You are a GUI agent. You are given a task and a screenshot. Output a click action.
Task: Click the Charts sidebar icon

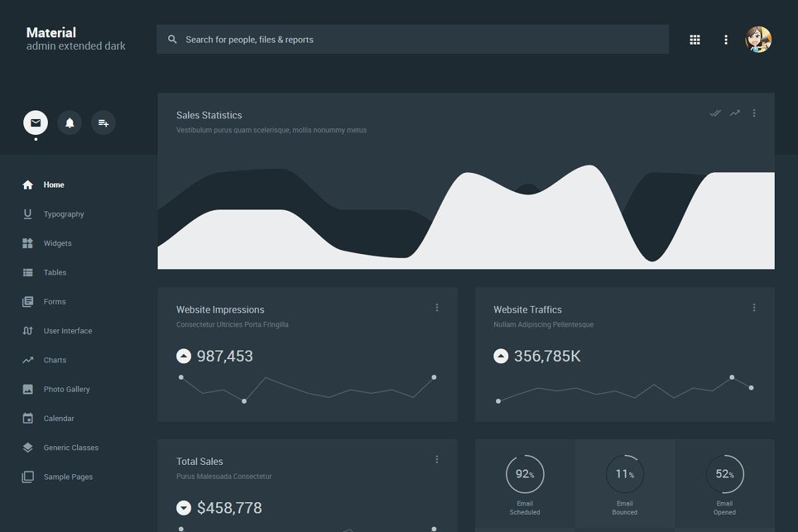point(27,360)
